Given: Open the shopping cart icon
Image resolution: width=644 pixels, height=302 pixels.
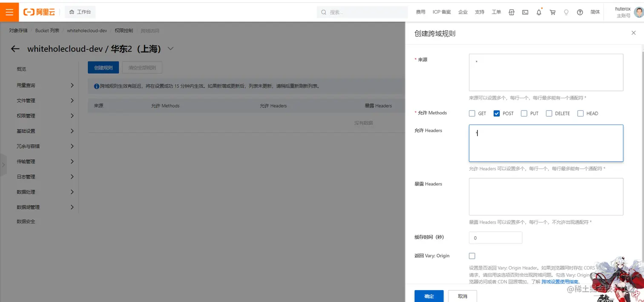Looking at the screenshot, I should click(x=552, y=12).
